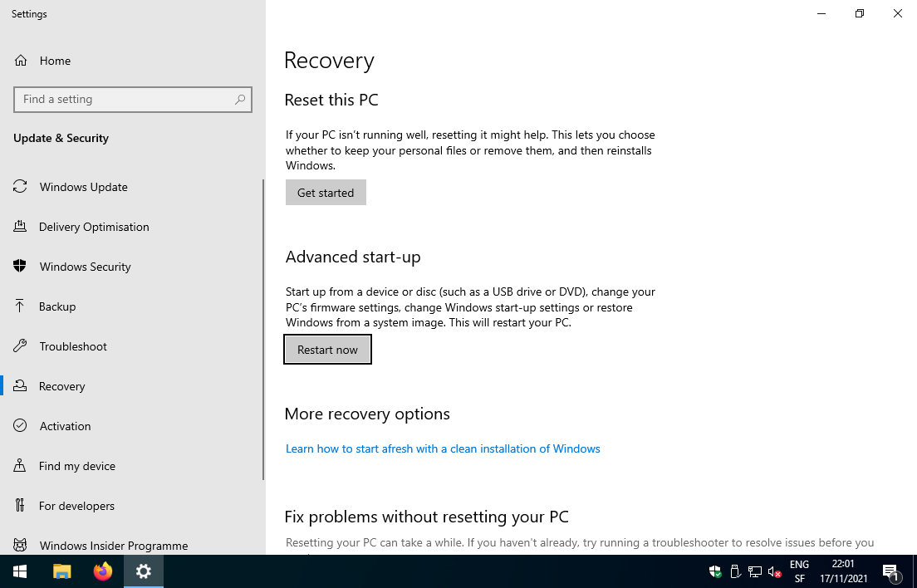
Task: Click Restart now for Advanced start-up
Action: 327,349
